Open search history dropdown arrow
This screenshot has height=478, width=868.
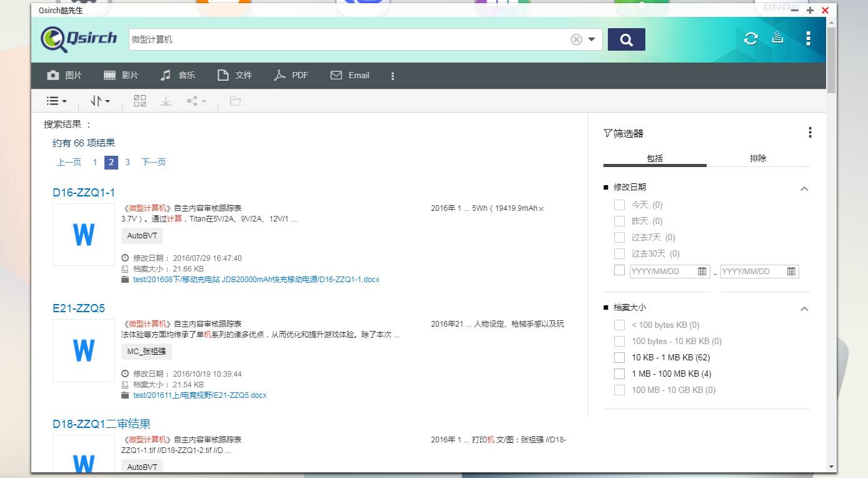(x=592, y=39)
